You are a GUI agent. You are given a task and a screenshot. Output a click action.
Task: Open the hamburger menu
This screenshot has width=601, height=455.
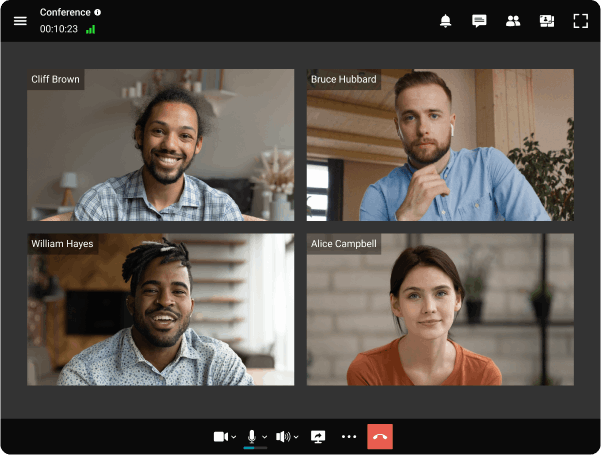tap(20, 21)
